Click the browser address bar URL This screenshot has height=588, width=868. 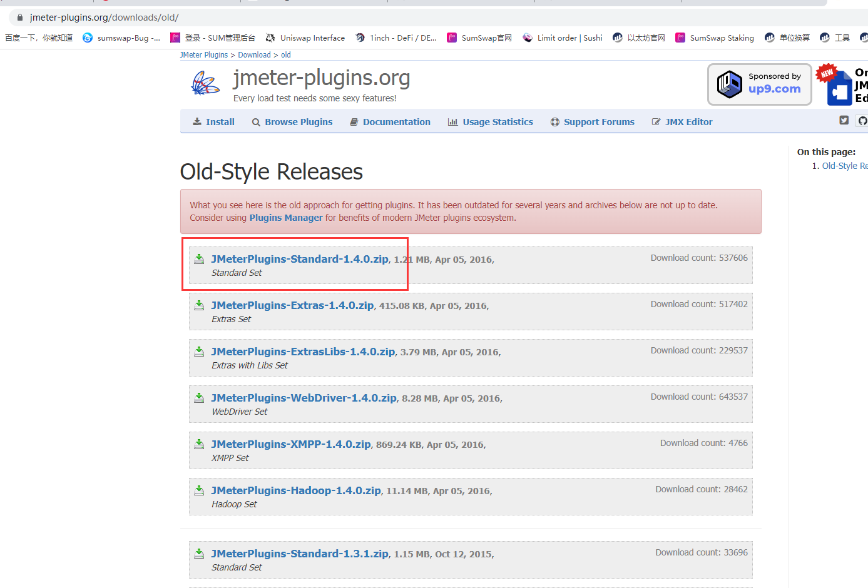click(105, 18)
